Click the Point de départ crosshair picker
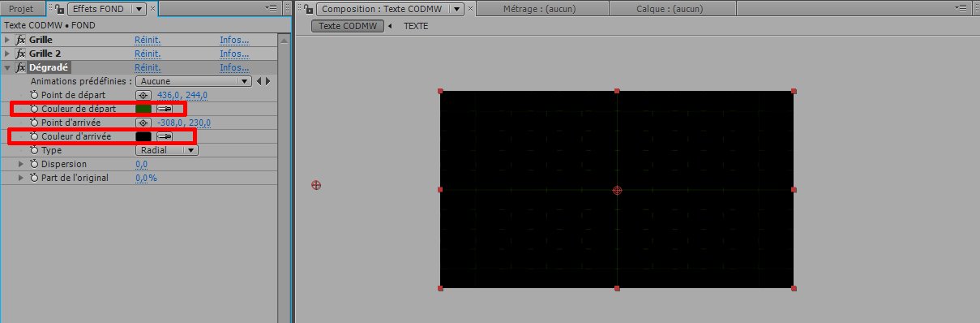980x323 pixels. (x=143, y=95)
